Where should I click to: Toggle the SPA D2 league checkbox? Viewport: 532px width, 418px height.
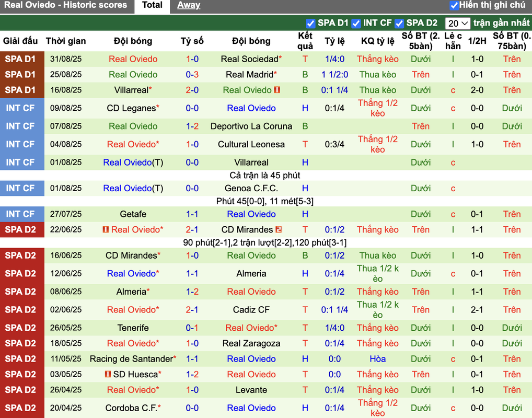pyautogui.click(x=399, y=23)
